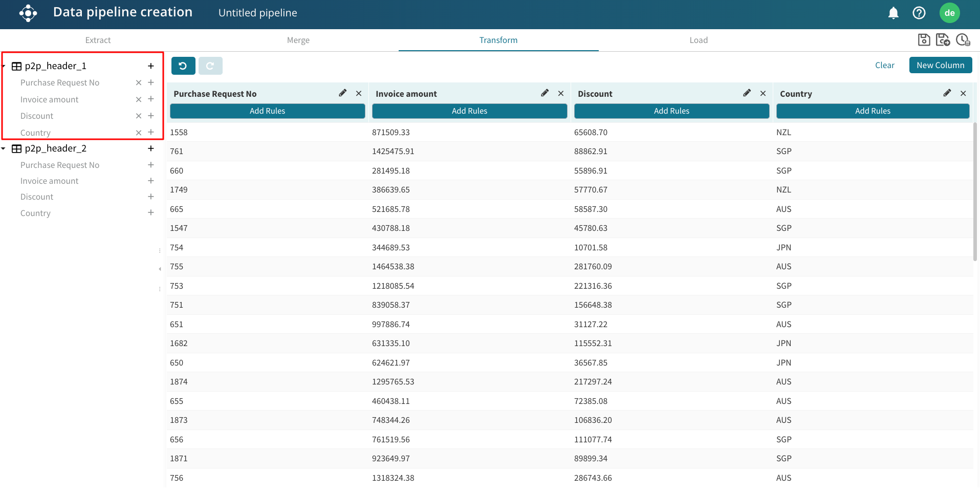Click the undo arrow button
This screenshot has height=492, width=980.
click(x=183, y=66)
